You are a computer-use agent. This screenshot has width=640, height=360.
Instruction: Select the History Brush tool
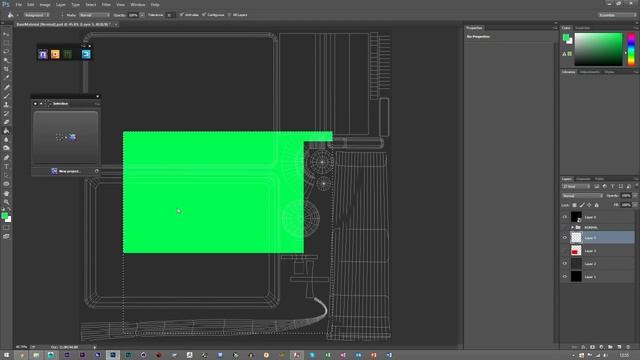[6, 113]
